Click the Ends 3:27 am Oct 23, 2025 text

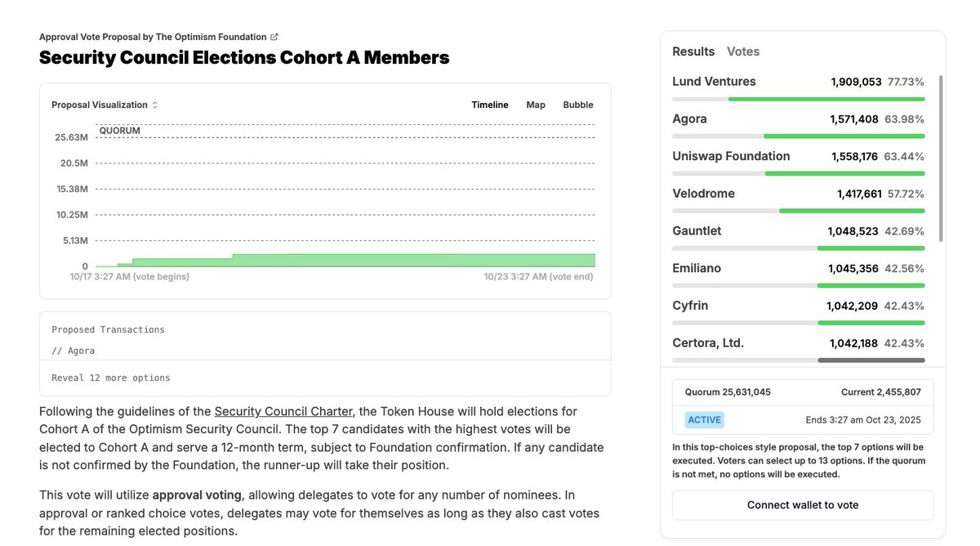(863, 420)
